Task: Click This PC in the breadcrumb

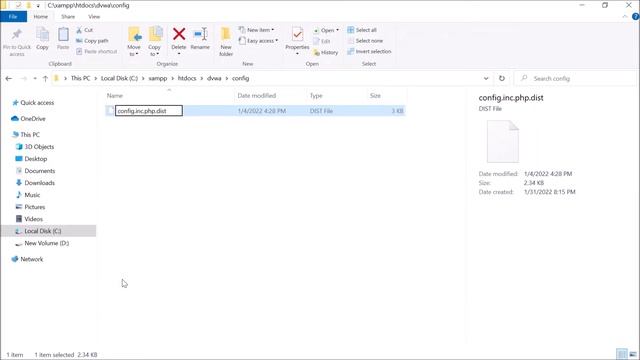Action: click(80, 78)
